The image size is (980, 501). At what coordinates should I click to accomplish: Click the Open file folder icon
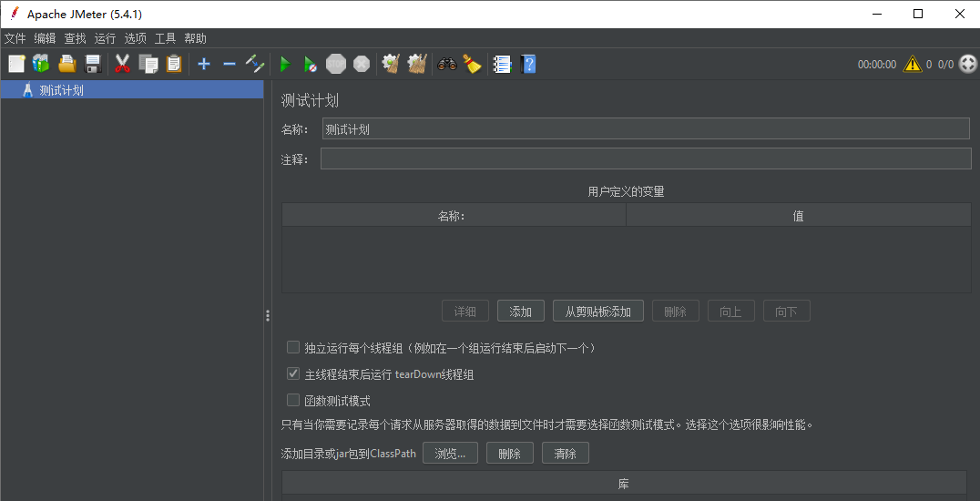click(x=66, y=64)
